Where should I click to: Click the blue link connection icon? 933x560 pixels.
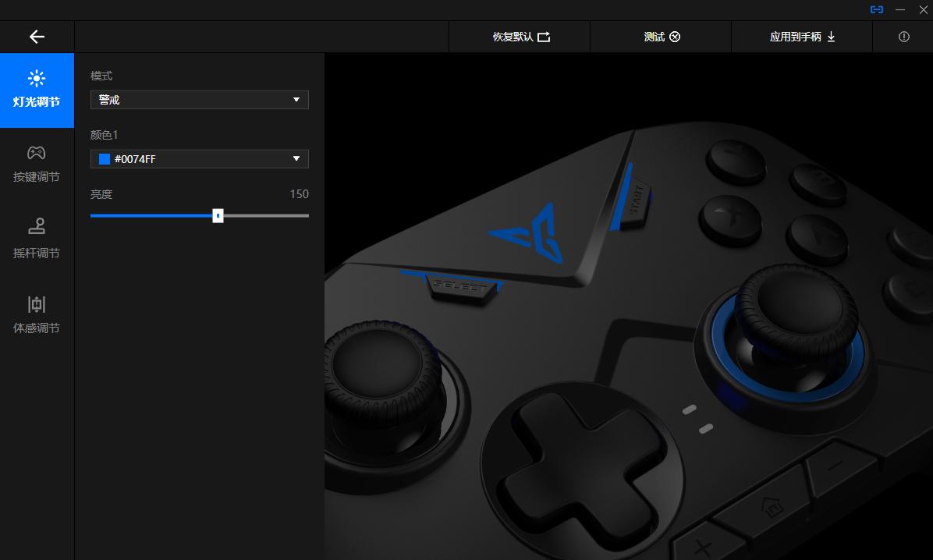(877, 9)
